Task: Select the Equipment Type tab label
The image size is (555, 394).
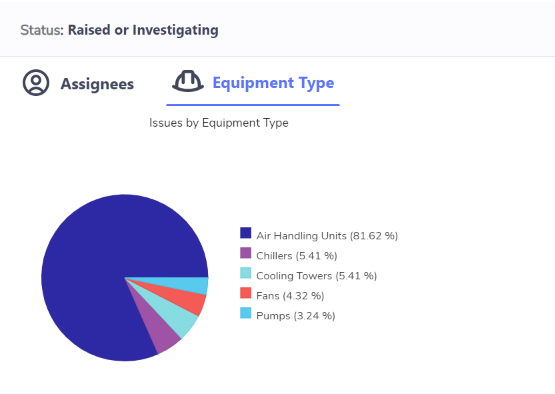Action: [x=273, y=83]
